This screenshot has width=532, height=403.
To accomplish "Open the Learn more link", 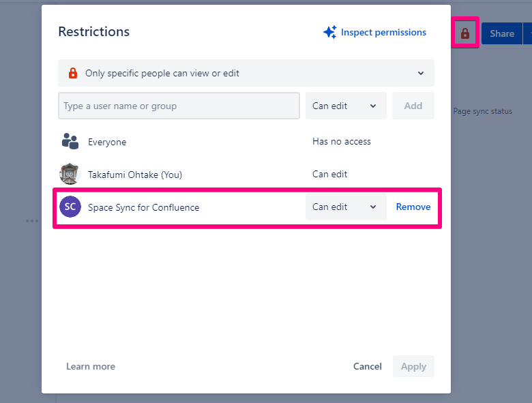I will (x=91, y=366).
